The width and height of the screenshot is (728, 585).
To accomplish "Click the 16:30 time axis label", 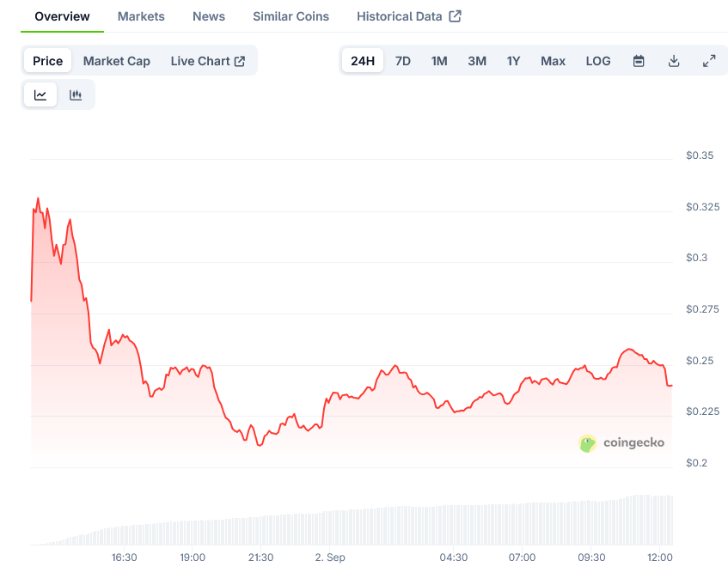I will pyautogui.click(x=124, y=558).
